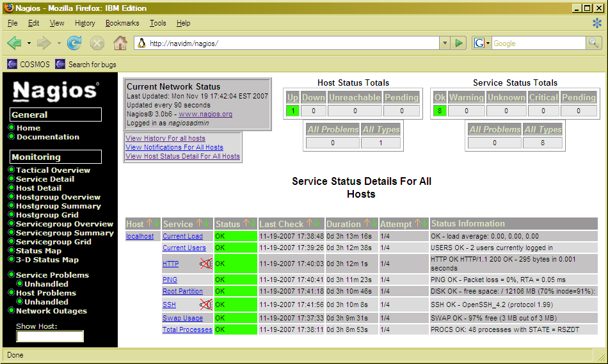Click the Show Host input field

(x=50, y=336)
